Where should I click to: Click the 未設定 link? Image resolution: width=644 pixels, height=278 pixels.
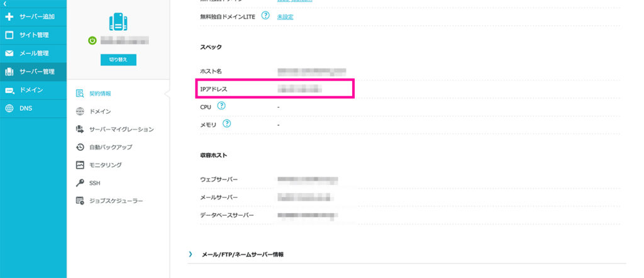tap(285, 17)
